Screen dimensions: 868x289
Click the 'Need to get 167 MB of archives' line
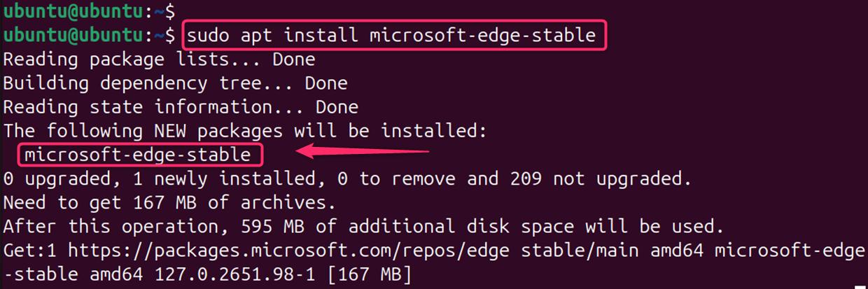[169, 202]
